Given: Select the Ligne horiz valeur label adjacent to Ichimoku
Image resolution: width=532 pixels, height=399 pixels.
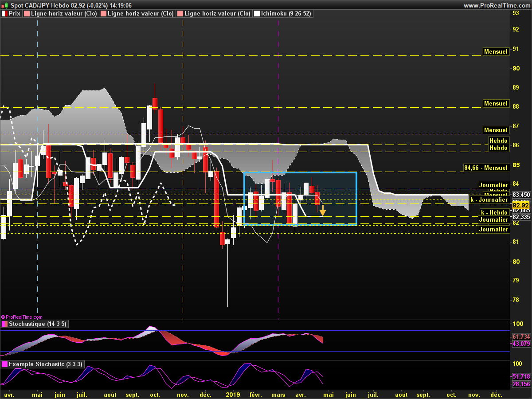Looking at the screenshot, I should coord(217,14).
